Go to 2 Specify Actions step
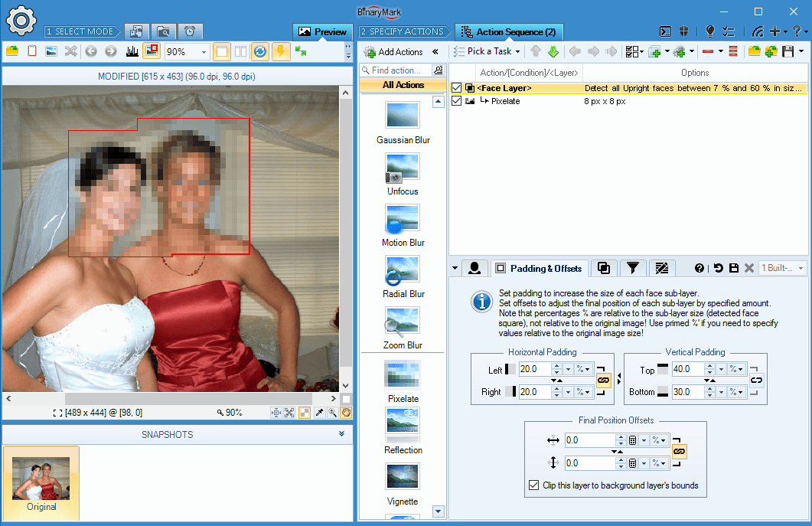 tap(404, 31)
